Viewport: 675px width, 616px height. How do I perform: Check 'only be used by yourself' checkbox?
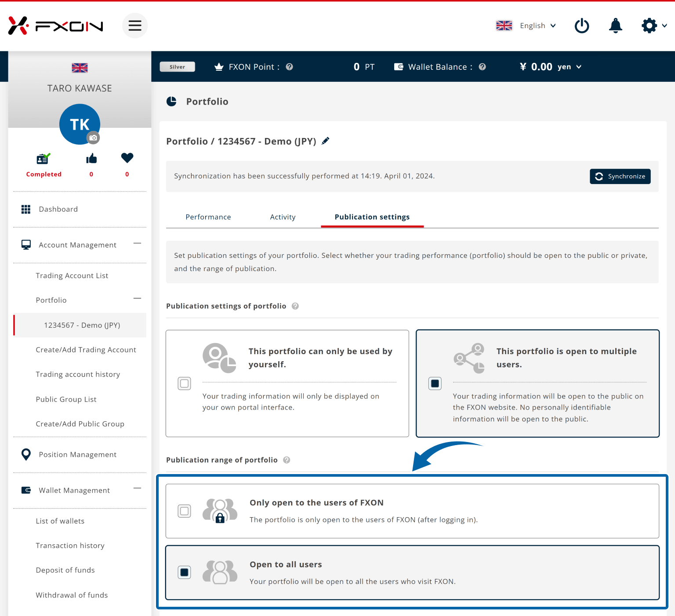[185, 384]
